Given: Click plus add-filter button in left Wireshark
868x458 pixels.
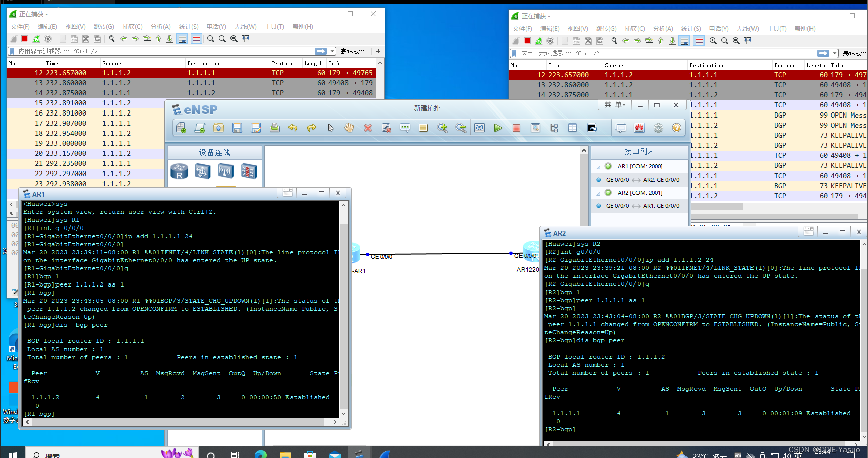Looking at the screenshot, I should pos(378,51).
